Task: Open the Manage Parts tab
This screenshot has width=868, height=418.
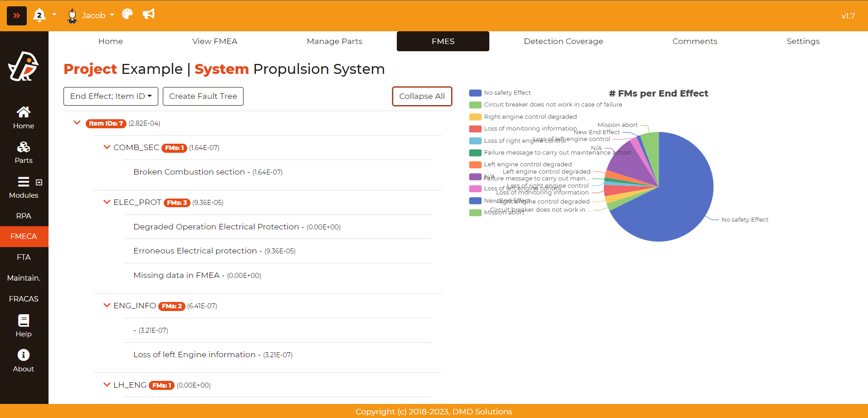Action: 334,41
